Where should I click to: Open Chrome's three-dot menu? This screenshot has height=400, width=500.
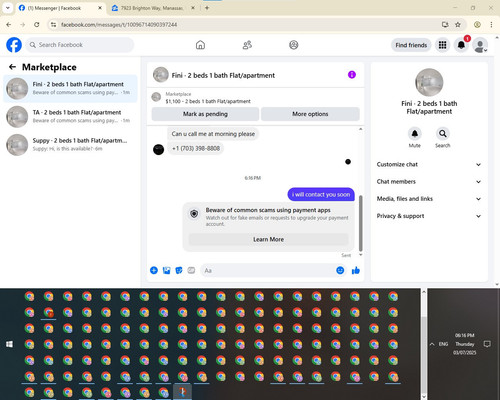[491, 25]
